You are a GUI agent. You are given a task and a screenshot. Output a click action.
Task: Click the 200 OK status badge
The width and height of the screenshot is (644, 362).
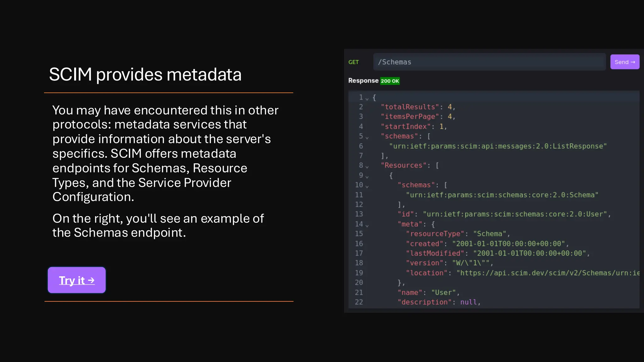tap(390, 81)
